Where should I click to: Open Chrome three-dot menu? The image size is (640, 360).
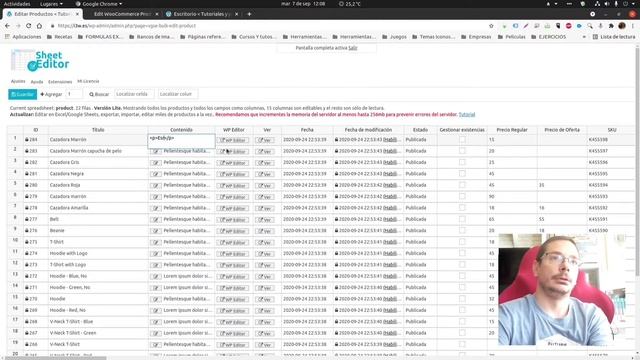pyautogui.click(x=632, y=26)
